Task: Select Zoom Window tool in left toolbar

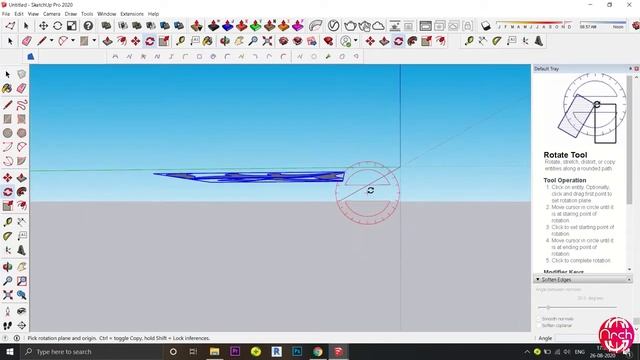Action: [x=22, y=281]
